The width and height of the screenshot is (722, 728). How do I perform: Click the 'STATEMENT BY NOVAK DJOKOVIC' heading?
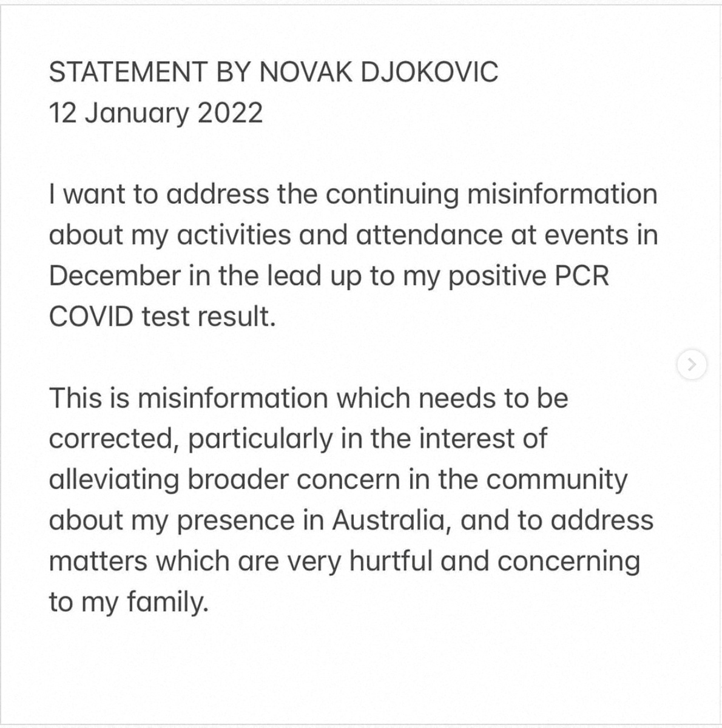click(273, 72)
